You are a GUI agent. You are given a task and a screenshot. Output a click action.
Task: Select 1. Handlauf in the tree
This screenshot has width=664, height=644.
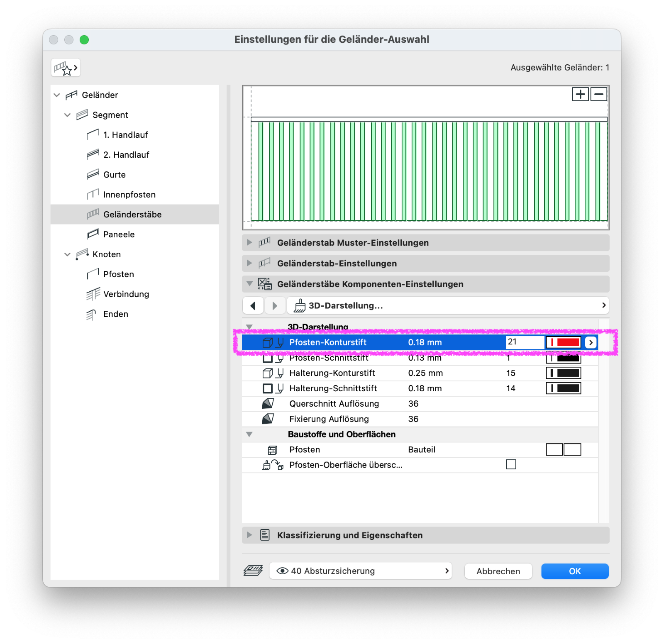(x=125, y=135)
